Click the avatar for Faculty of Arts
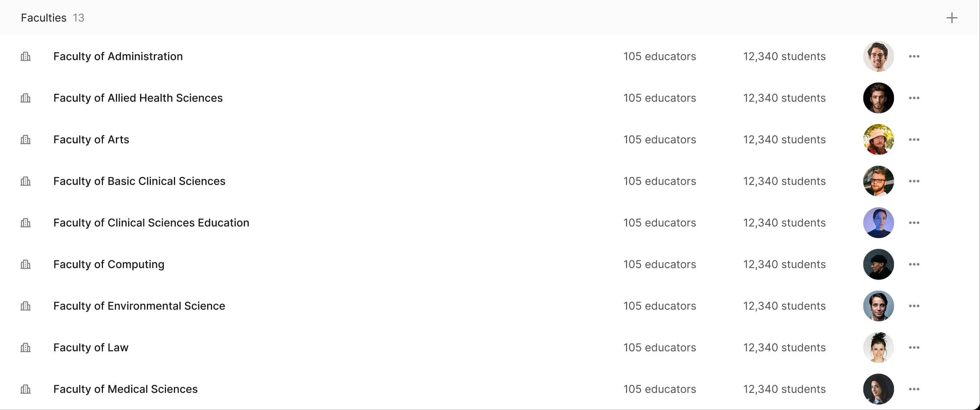Viewport: 980px width, 410px height. (x=878, y=140)
